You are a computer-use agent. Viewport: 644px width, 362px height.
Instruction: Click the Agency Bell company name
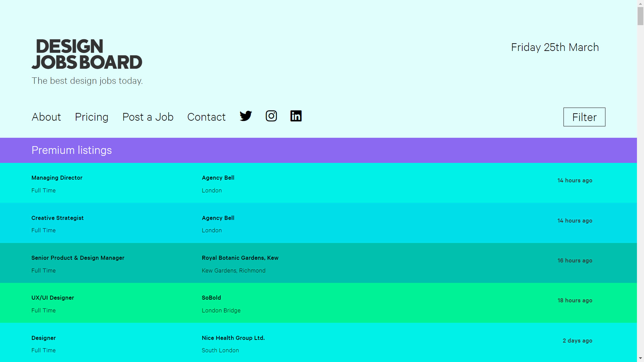(218, 178)
